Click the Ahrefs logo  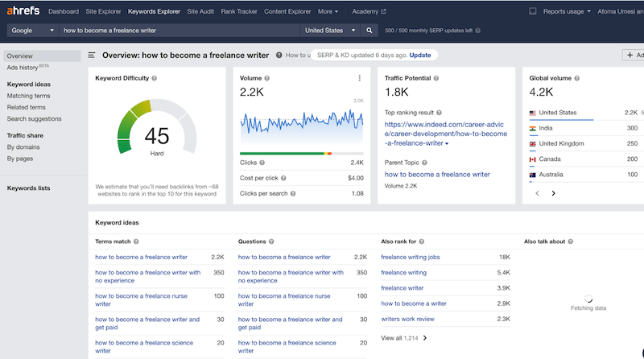coord(23,10)
